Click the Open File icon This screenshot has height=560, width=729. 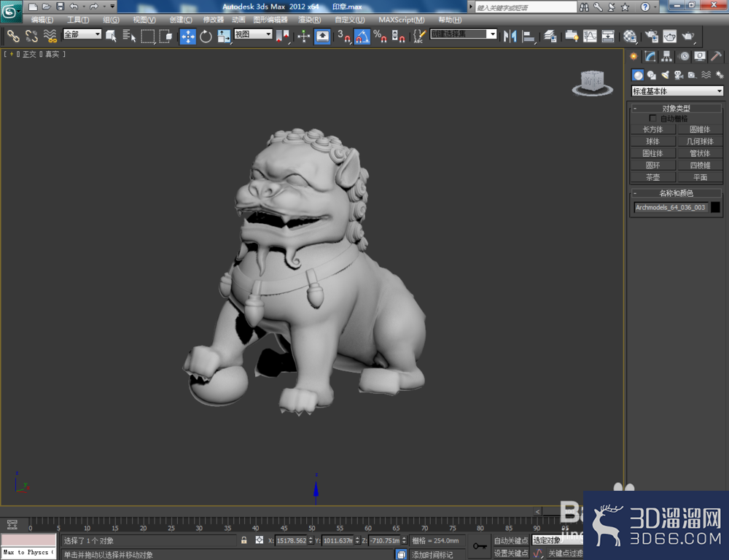tap(46, 7)
